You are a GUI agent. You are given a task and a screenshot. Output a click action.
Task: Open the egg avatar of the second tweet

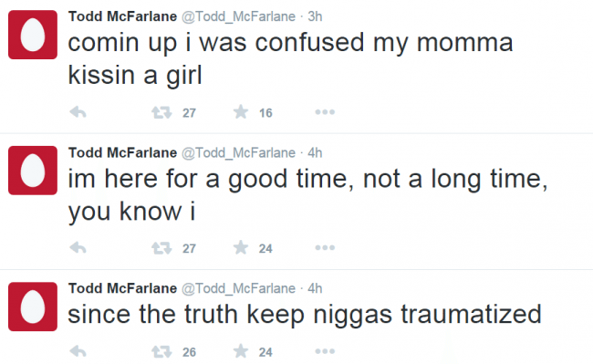click(x=33, y=171)
